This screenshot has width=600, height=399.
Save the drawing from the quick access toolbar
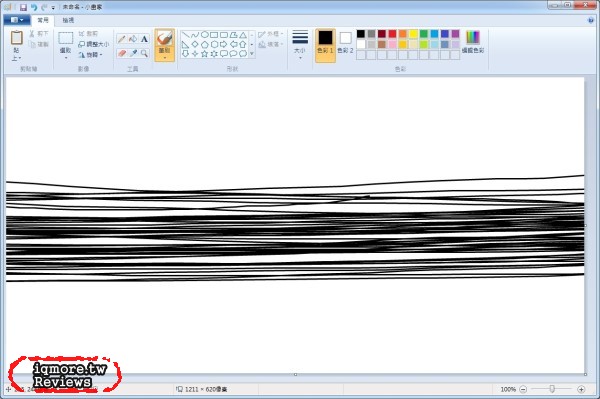[23, 7]
